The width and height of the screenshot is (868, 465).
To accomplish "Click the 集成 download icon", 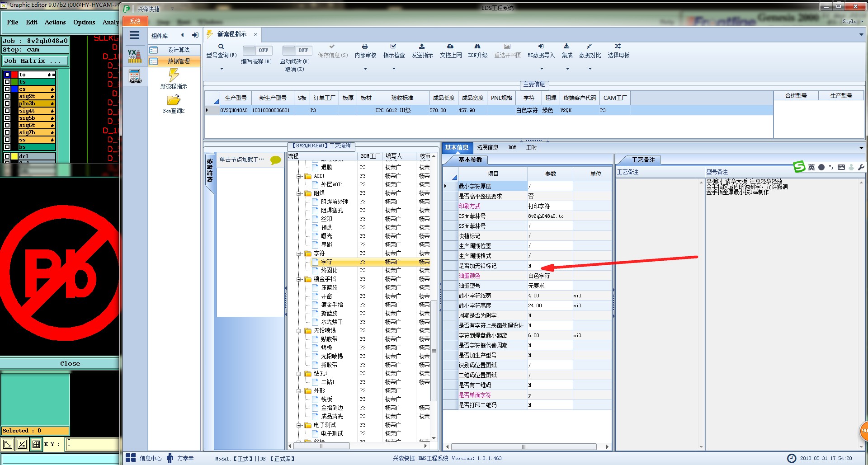I will tap(566, 47).
